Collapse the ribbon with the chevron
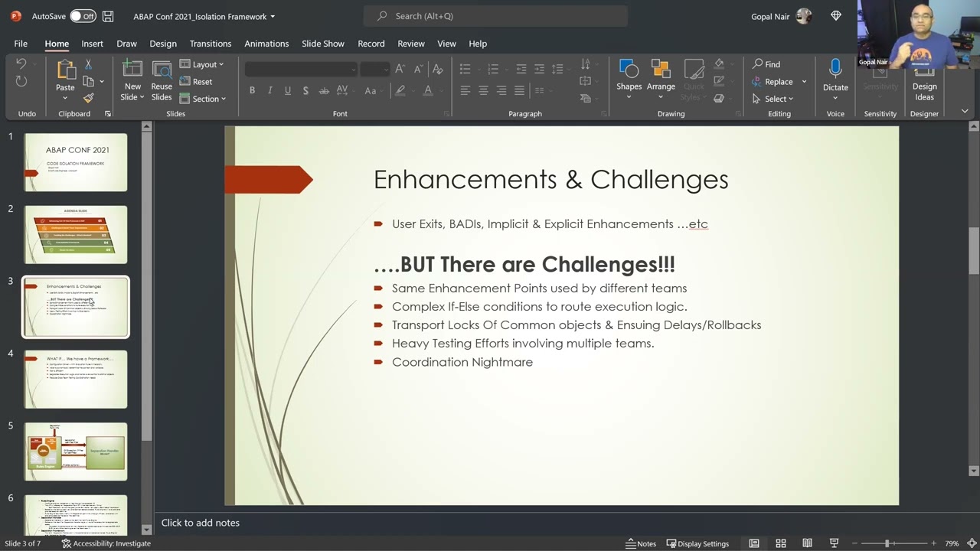 pos(965,112)
